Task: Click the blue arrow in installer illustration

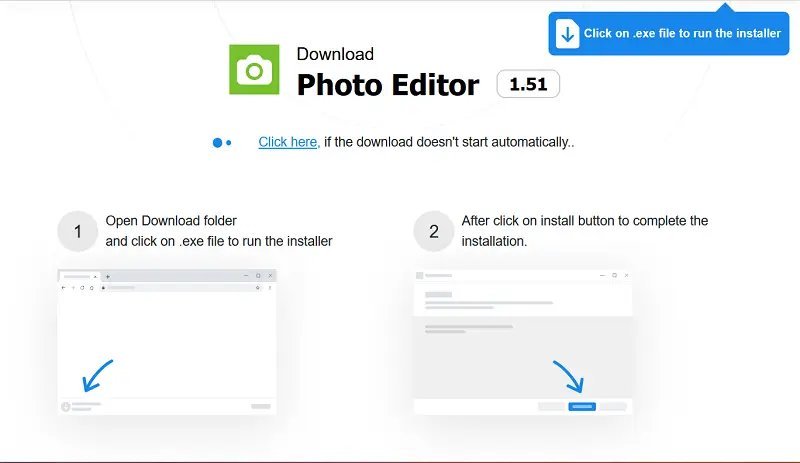Action: (567, 376)
